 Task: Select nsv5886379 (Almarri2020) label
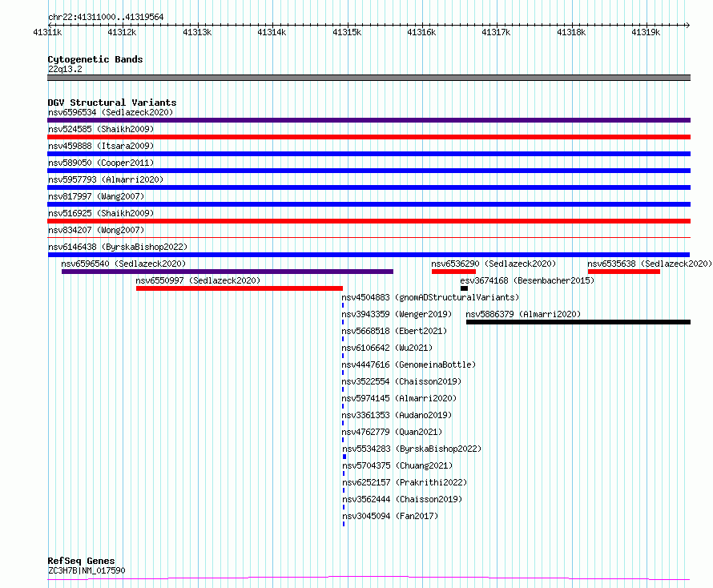pyautogui.click(x=523, y=314)
